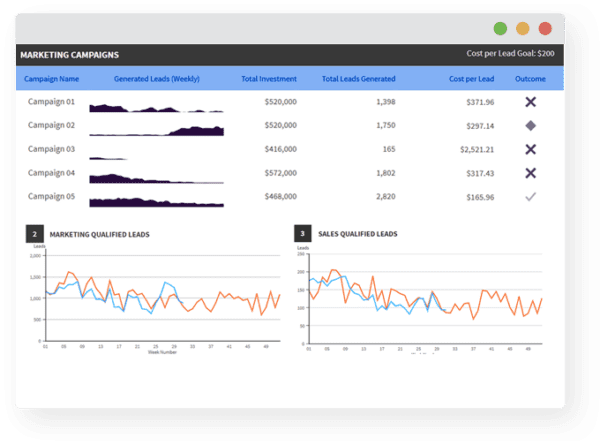The width and height of the screenshot is (600, 445).
Task: Click the Cost per Lead Goal: $200 label
Action: pos(510,54)
